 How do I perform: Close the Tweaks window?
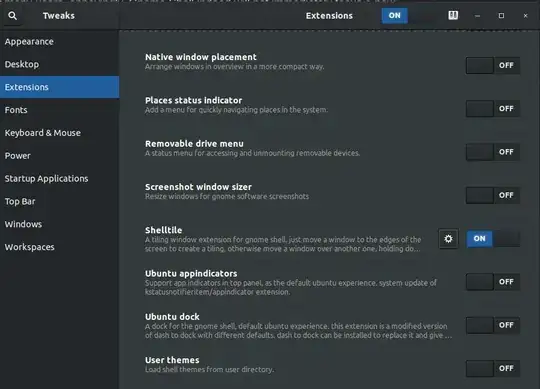point(526,16)
